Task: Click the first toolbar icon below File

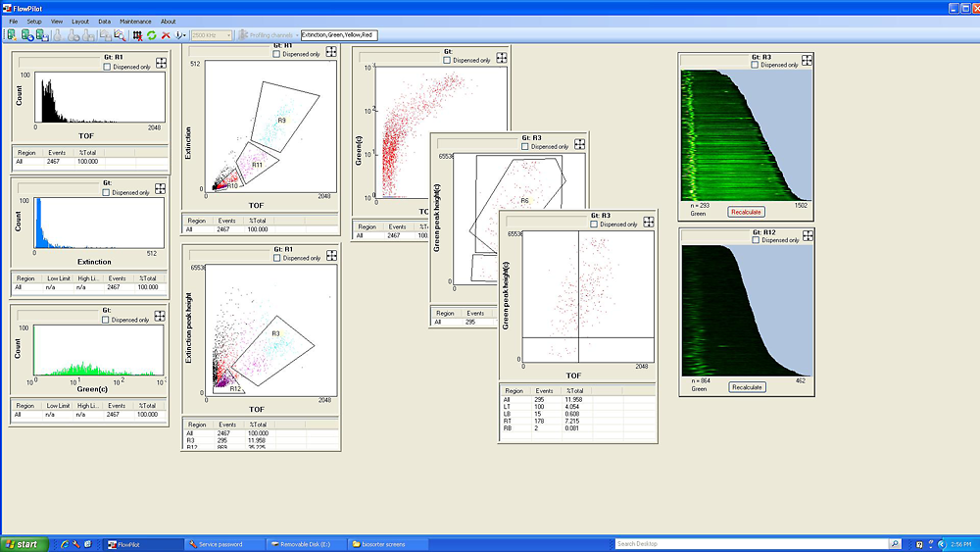Action: [x=12, y=35]
